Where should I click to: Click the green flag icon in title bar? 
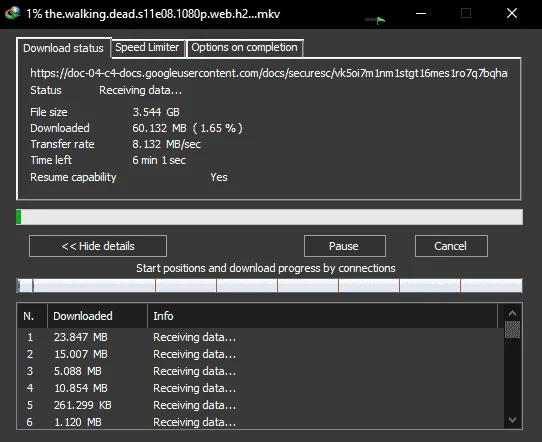380,21
